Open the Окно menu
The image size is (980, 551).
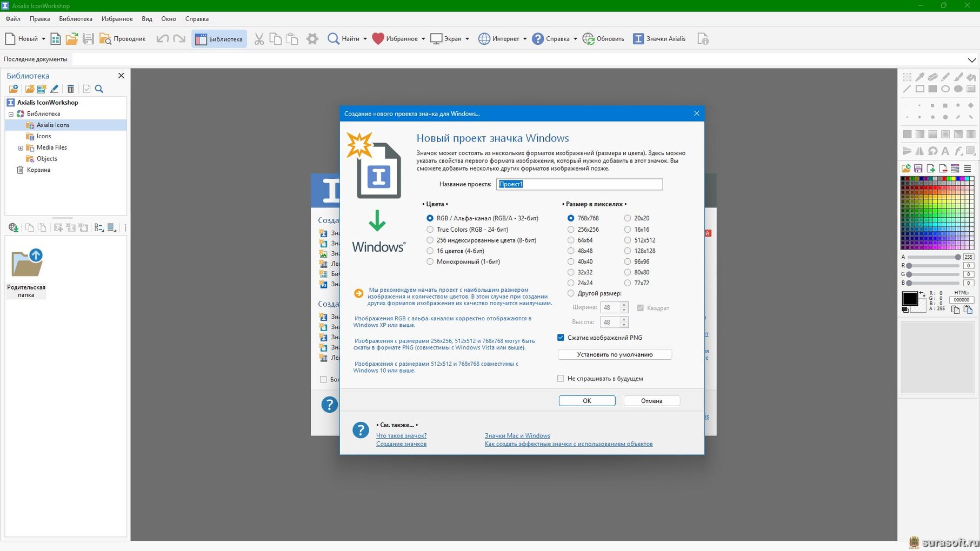pyautogui.click(x=169, y=19)
